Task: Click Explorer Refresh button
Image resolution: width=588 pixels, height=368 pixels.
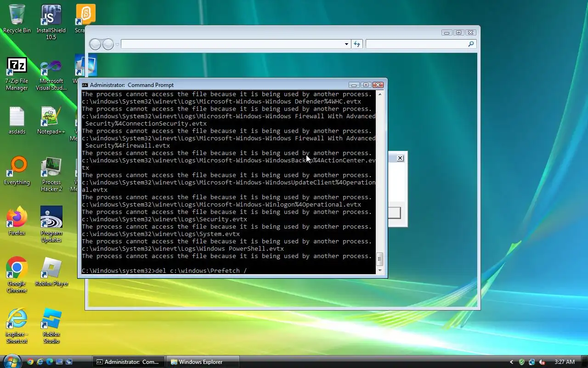Action: point(357,44)
